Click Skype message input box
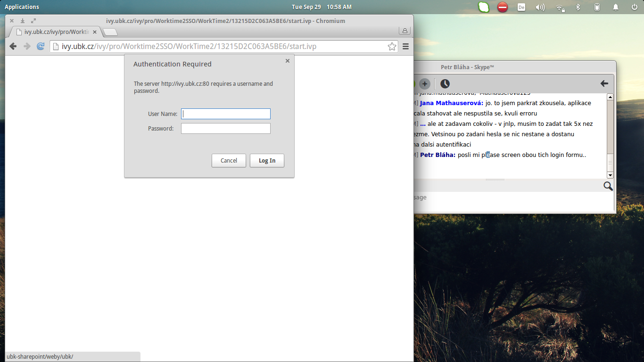The width and height of the screenshot is (644, 362). (x=513, y=201)
